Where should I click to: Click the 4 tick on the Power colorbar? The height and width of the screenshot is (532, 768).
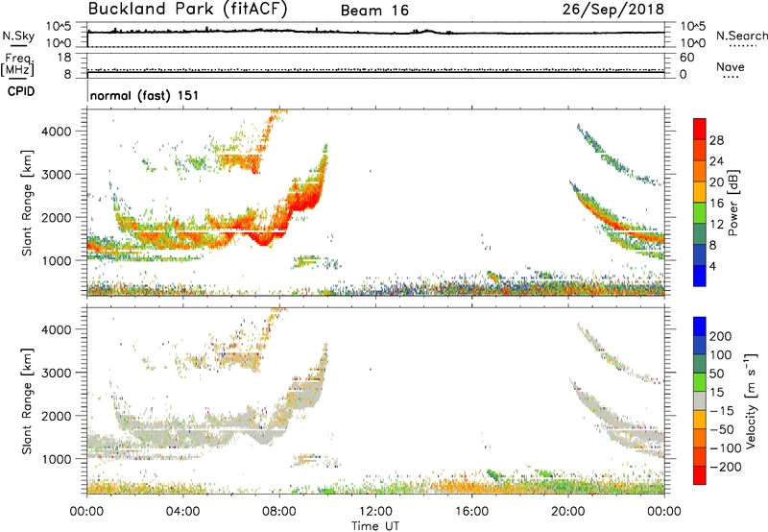point(712,266)
